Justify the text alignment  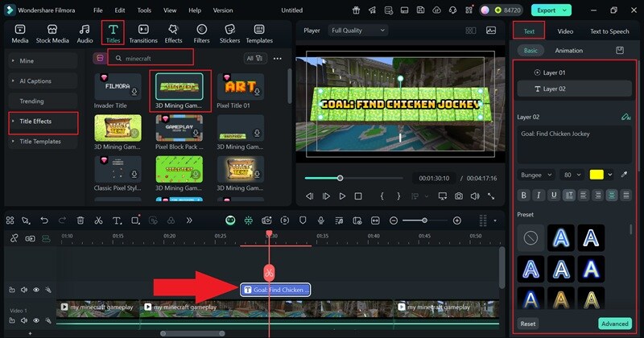click(626, 196)
